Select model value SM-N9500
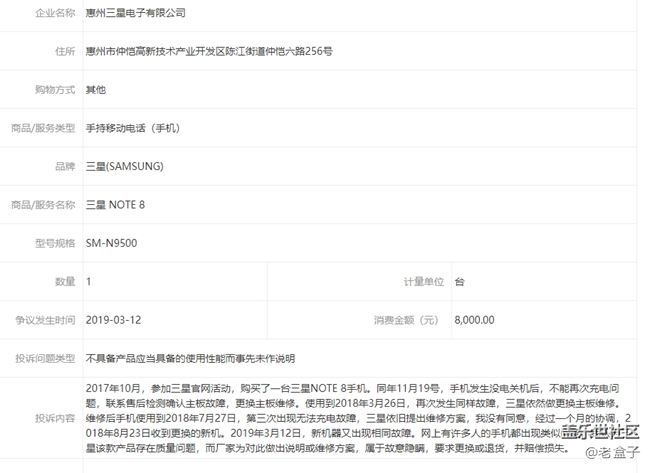This screenshot has width=650, height=473. (112, 243)
